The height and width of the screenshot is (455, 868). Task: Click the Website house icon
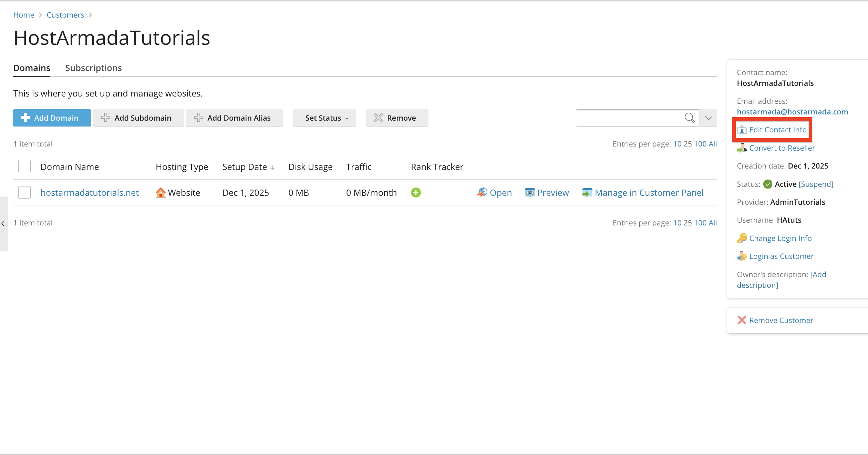point(161,193)
